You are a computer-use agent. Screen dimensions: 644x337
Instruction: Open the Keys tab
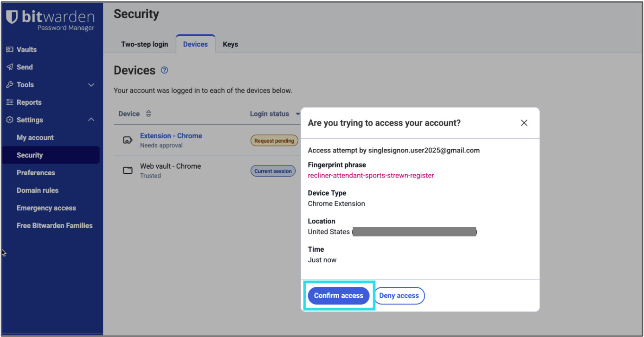click(x=230, y=44)
